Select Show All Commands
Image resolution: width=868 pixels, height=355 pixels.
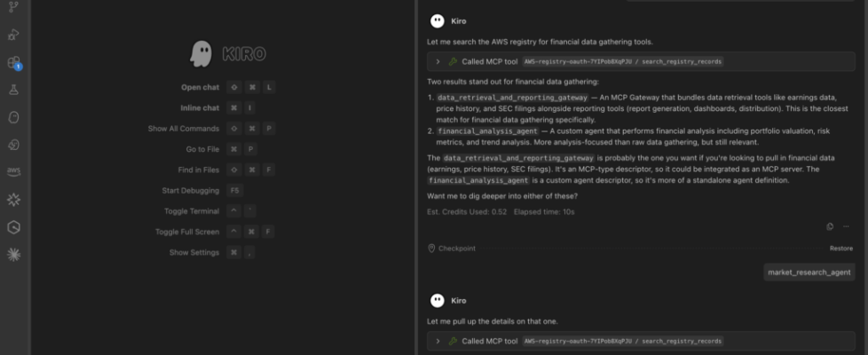click(x=183, y=129)
